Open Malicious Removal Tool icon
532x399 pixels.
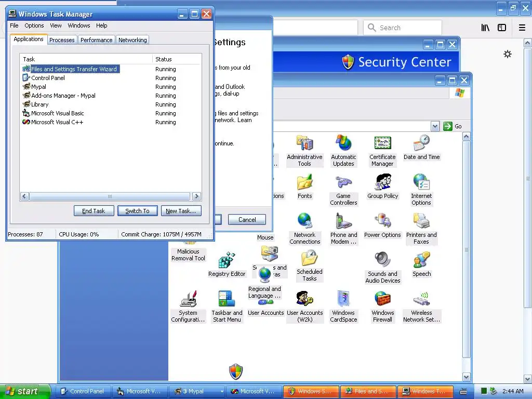click(188, 254)
